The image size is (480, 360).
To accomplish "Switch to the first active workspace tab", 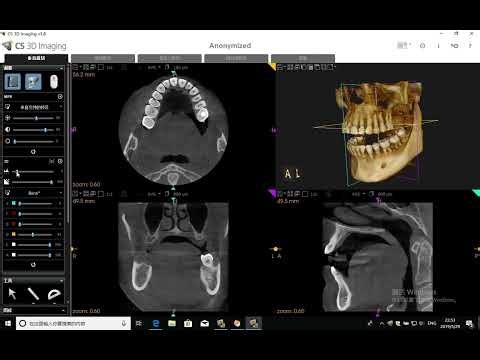I will (36, 58).
